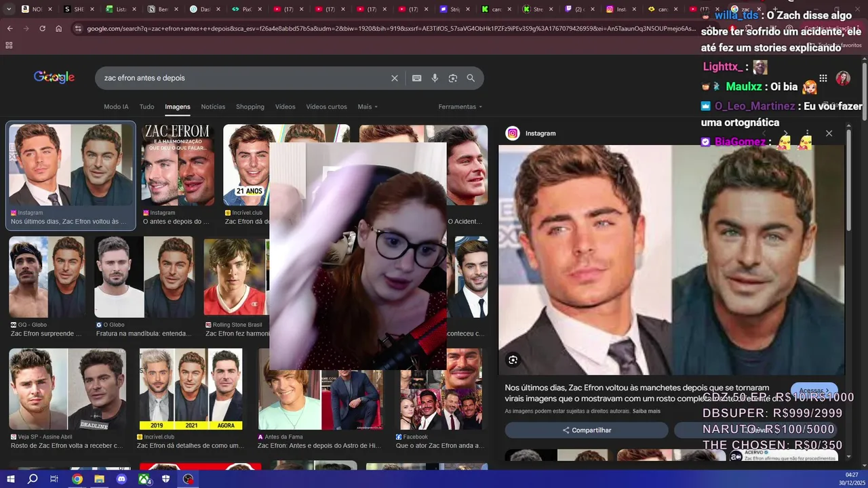Follow the Saiba mais copyright link

(646, 411)
